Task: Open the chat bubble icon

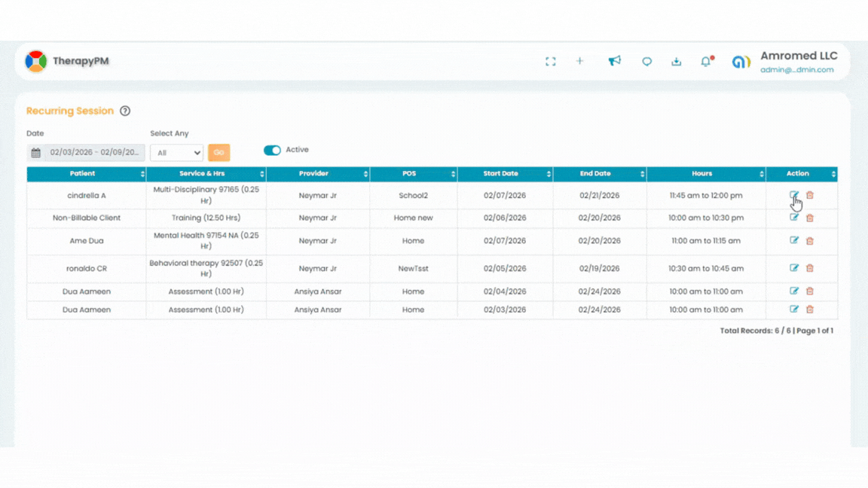Action: coord(646,62)
